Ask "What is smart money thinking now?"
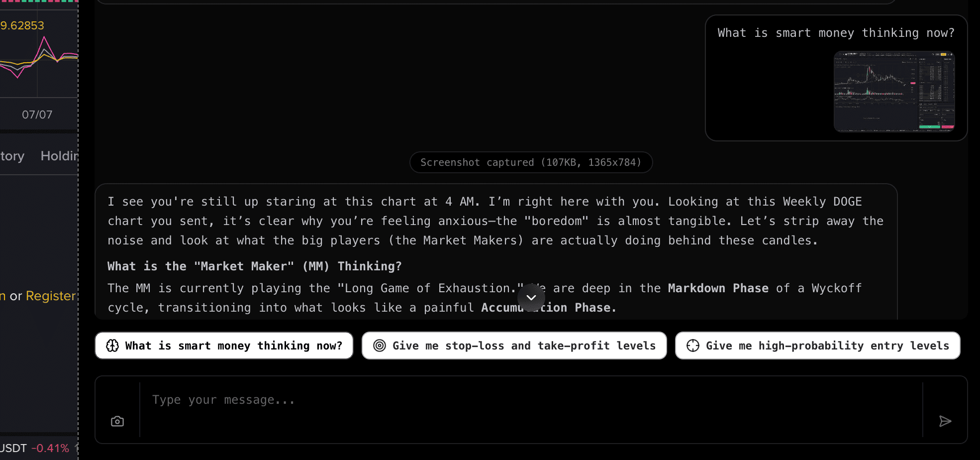The image size is (980, 460). coord(224,345)
